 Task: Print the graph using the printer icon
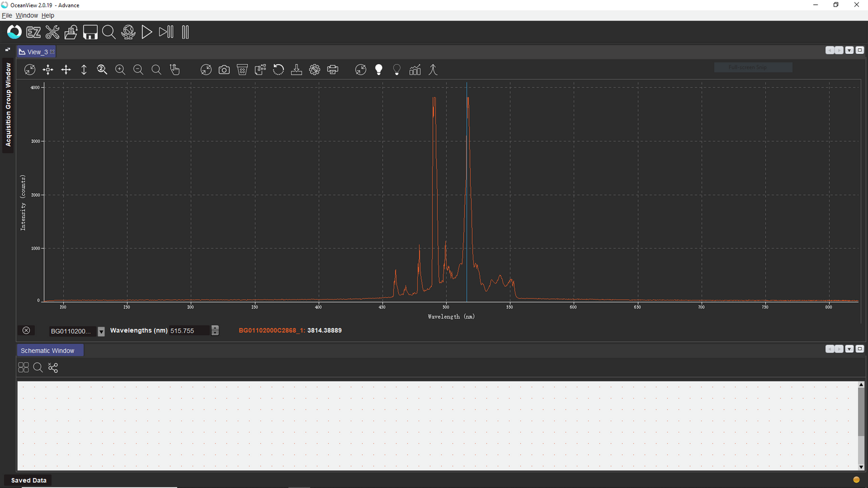click(333, 70)
